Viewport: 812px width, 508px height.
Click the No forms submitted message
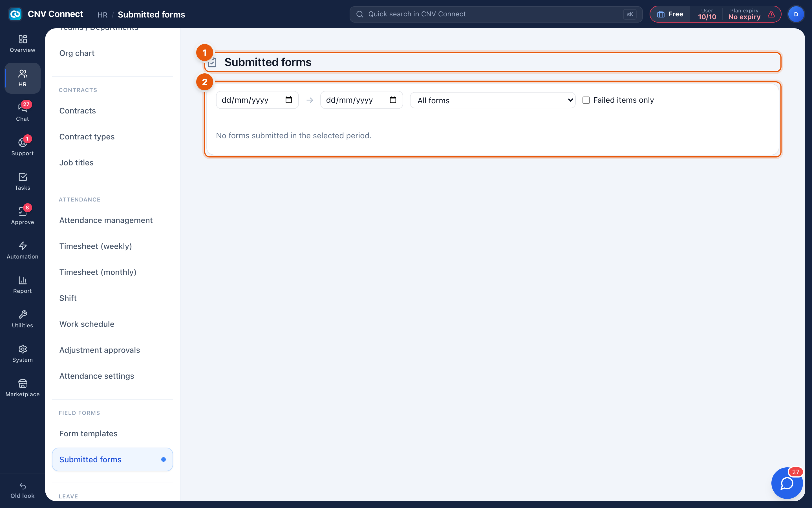point(294,135)
